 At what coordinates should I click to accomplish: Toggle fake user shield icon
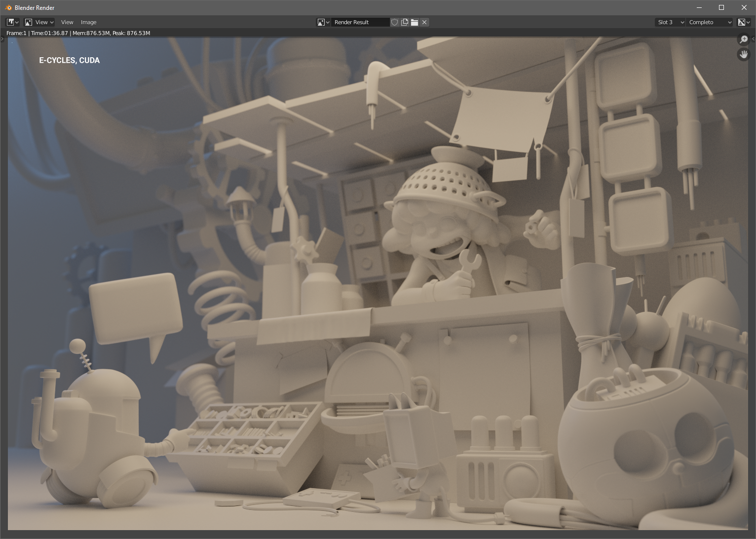(395, 22)
